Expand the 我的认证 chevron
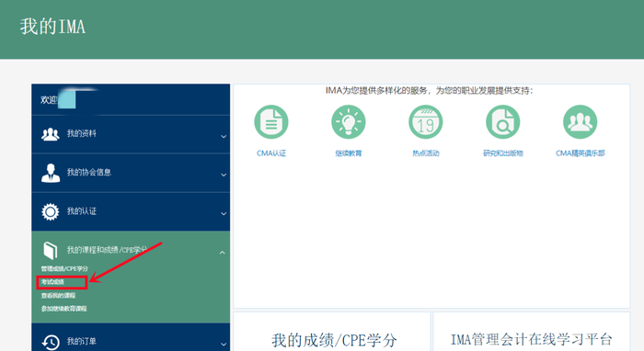 224,213
